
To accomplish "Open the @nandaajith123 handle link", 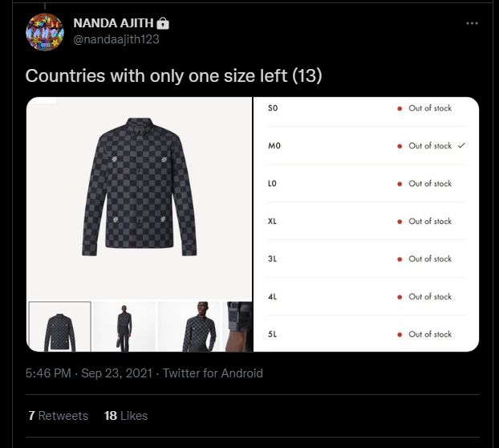I will pyautogui.click(x=119, y=39).
